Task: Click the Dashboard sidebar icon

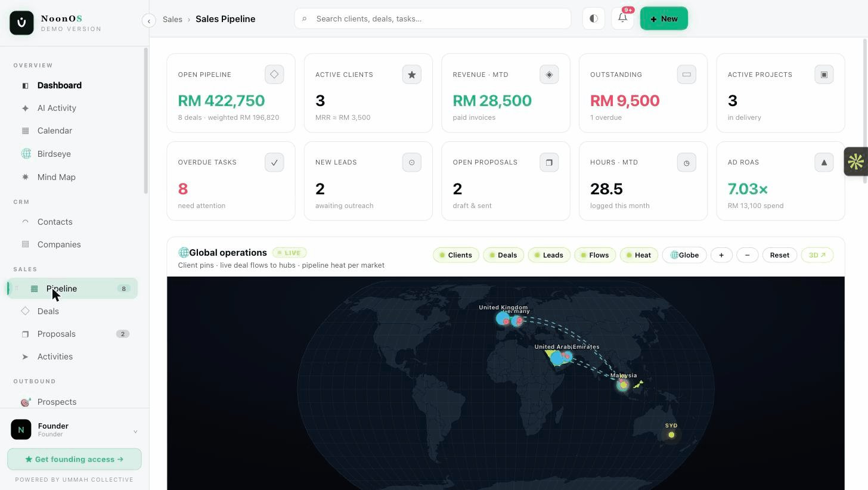Action: pyautogui.click(x=25, y=86)
